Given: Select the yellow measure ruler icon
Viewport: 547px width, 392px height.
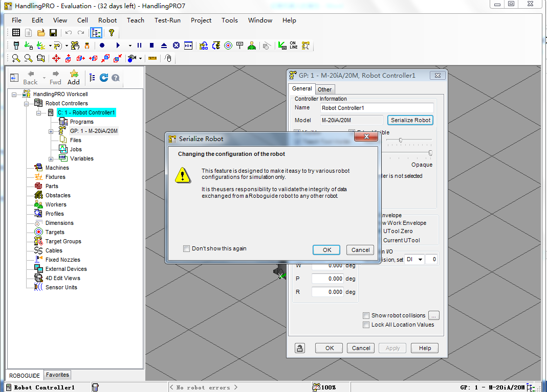Looking at the screenshot, I should click(152, 58).
